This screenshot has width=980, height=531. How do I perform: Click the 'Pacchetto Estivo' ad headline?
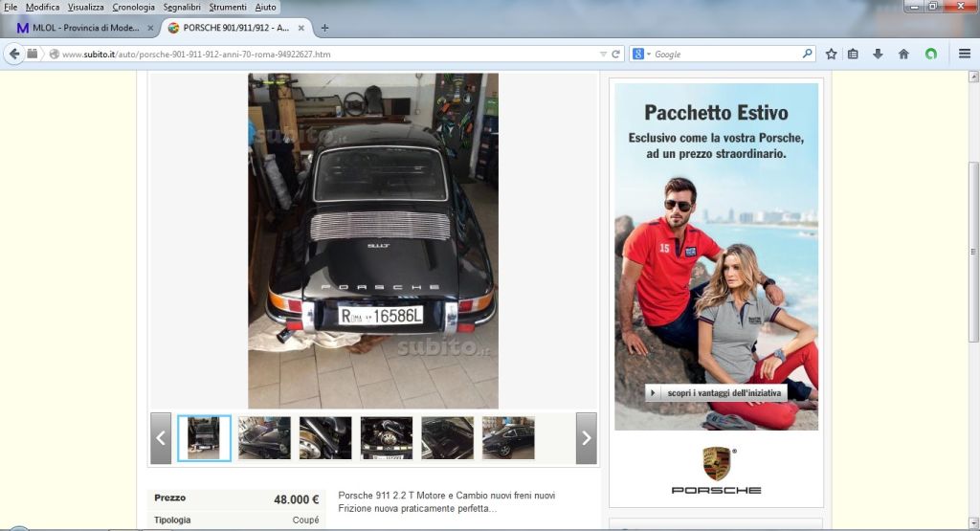tap(716, 113)
